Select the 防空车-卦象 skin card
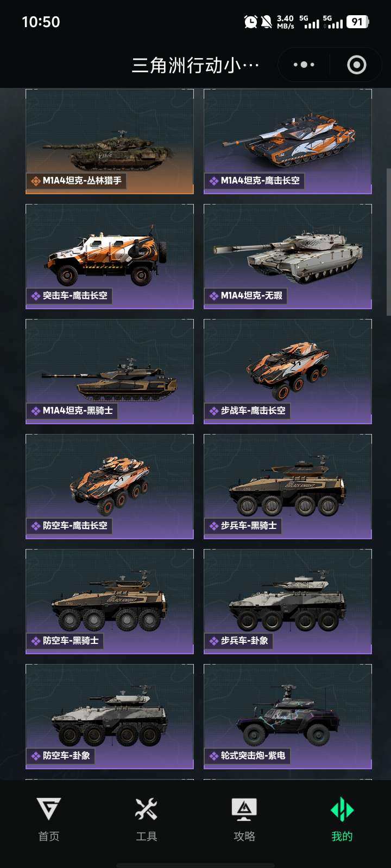 (110, 717)
